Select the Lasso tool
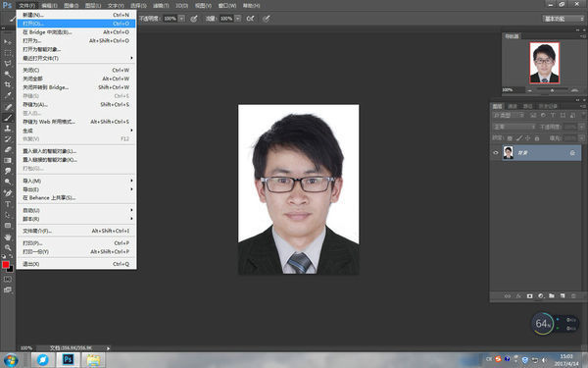The image size is (588, 368). click(x=8, y=63)
